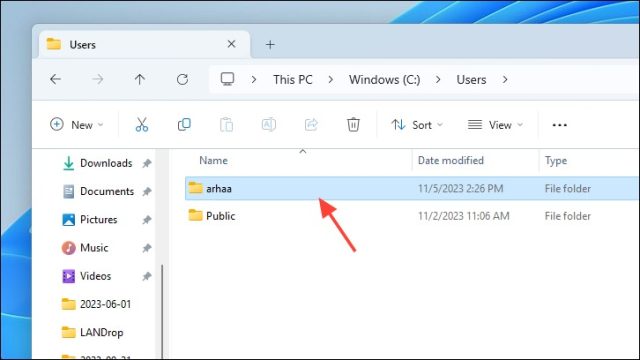Screen dimensions: 640x360
Task: Click the Refresh icon
Action: [x=182, y=79]
